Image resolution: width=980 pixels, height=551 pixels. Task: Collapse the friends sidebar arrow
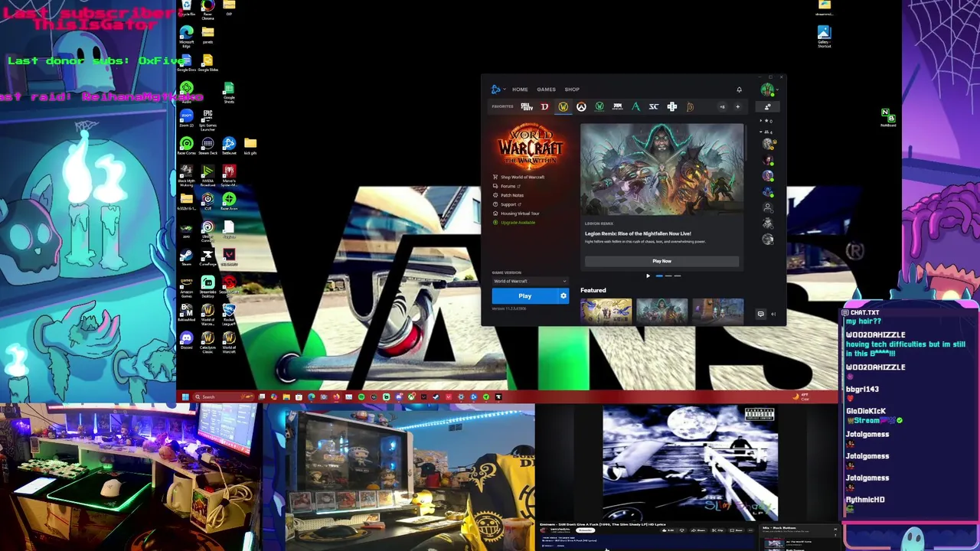click(x=773, y=314)
